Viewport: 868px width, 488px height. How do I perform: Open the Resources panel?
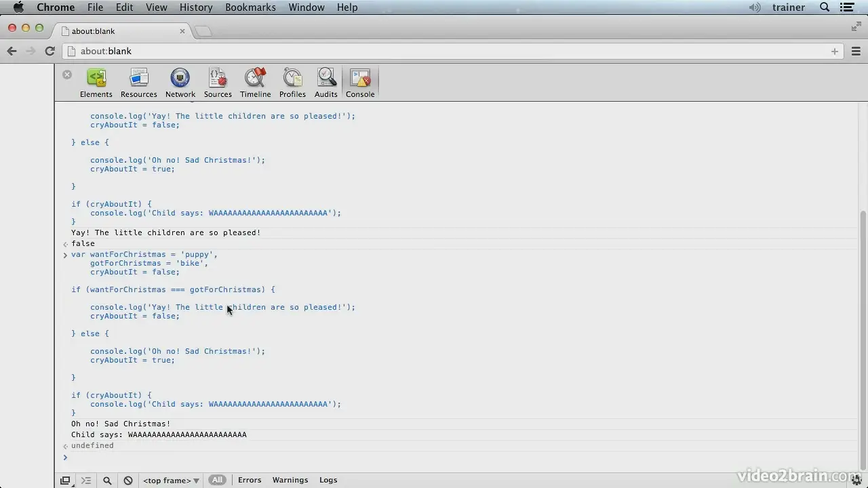139,83
